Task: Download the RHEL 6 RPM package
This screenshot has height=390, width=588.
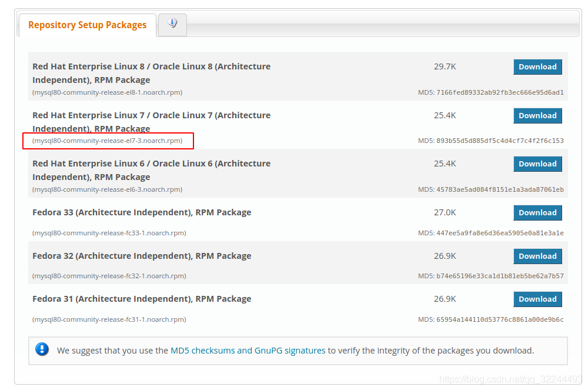Action: pos(537,164)
